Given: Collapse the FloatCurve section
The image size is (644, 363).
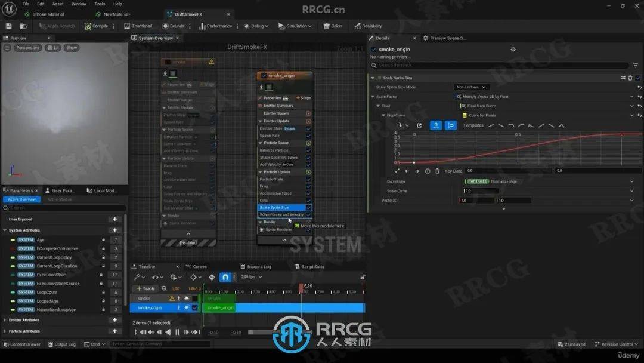Looking at the screenshot, I should 383,115.
